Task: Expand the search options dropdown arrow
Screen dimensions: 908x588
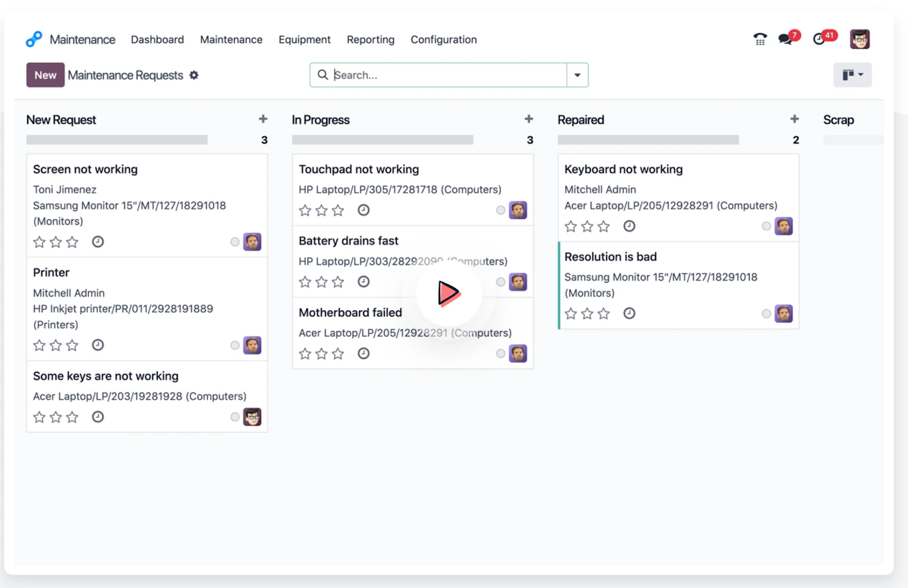Action: [x=577, y=75]
